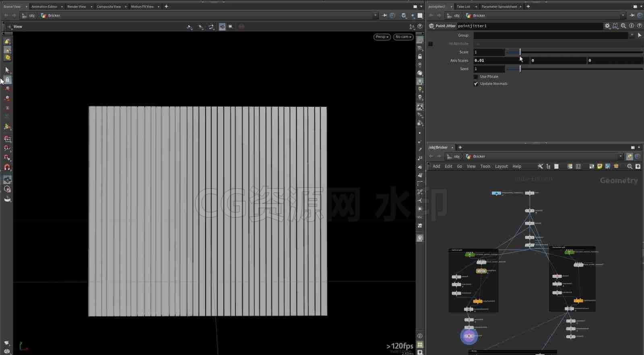Open the No cam camera dropdown

tap(403, 37)
